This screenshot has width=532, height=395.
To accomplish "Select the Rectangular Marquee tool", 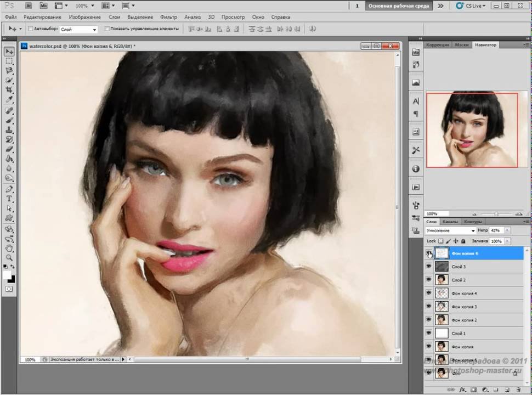I will 9,61.
